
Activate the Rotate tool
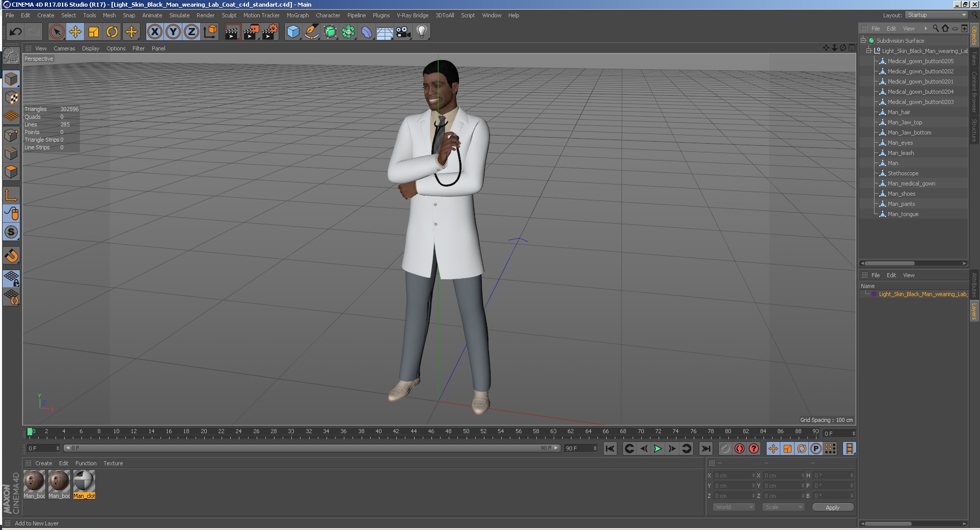[112, 32]
